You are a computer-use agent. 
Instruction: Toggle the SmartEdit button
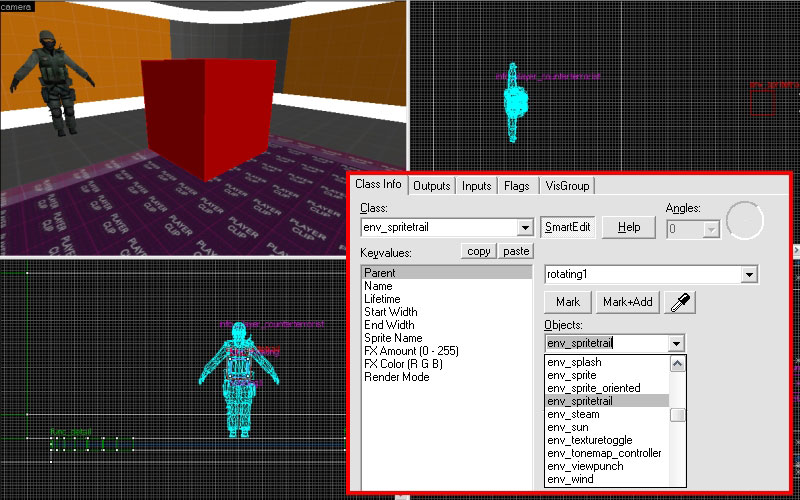click(567, 227)
